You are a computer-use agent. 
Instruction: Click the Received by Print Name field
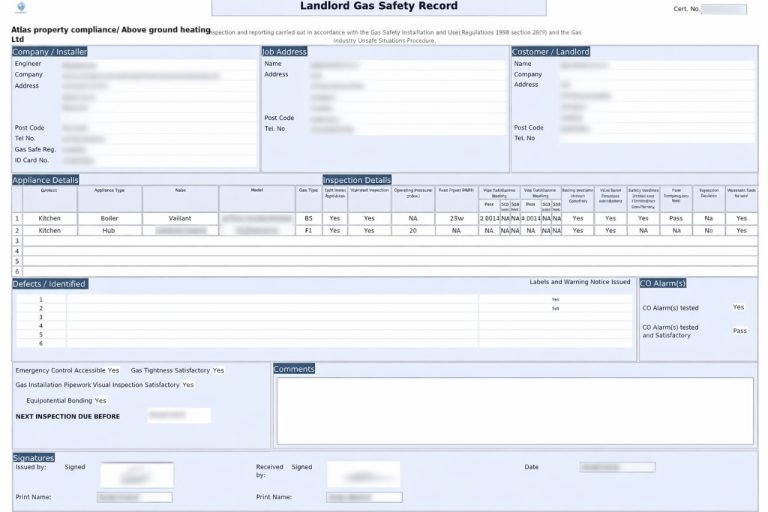click(x=364, y=497)
